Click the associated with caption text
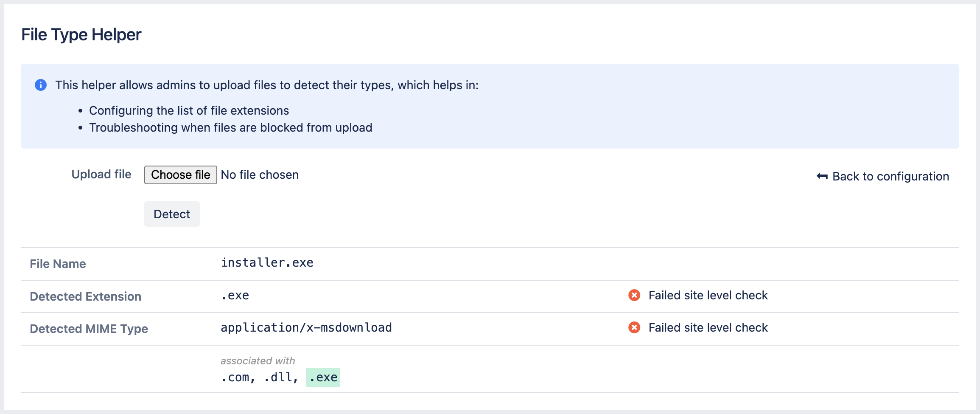Viewport: 980px width, 414px height. 258,360
